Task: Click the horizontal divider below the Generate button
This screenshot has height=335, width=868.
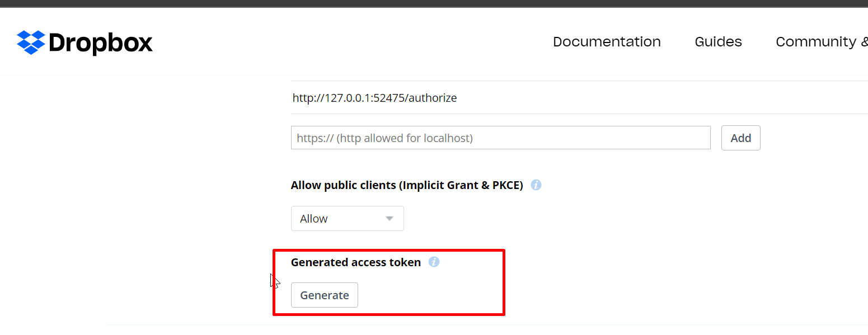Action: 487,325
